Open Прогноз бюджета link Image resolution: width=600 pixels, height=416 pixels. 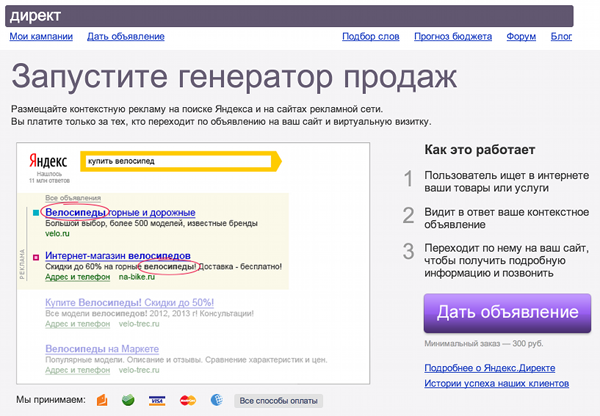click(x=453, y=36)
